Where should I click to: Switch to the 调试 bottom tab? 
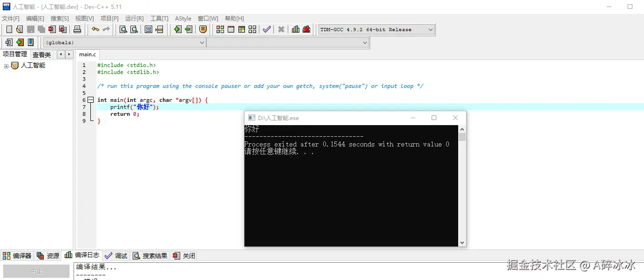click(x=116, y=255)
